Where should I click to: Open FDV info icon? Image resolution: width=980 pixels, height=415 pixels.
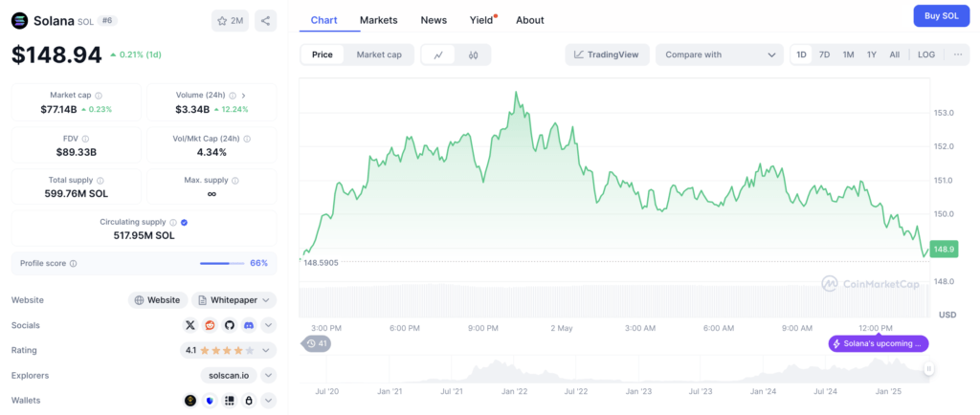point(85,139)
